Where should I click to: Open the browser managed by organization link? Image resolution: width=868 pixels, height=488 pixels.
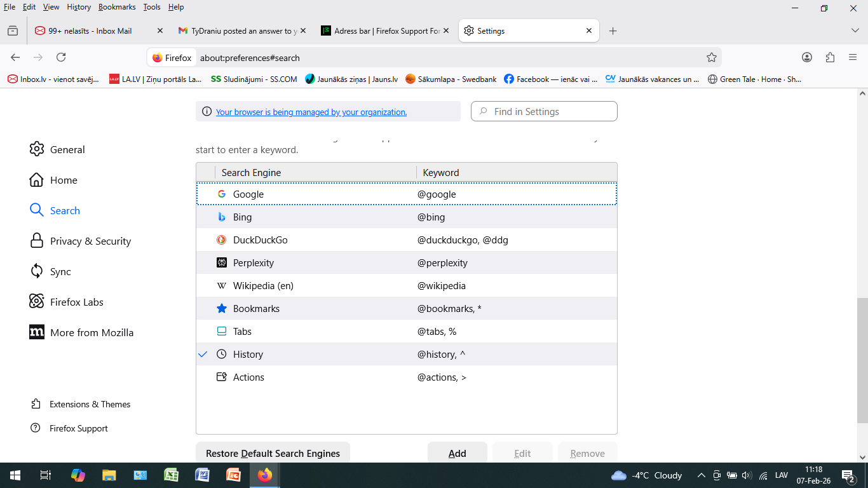click(x=311, y=112)
